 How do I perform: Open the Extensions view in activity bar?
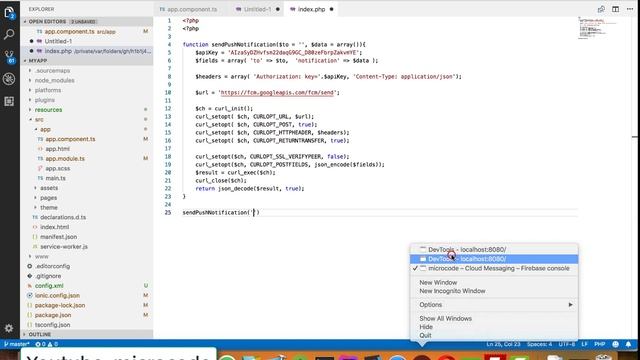pyautogui.click(x=9, y=101)
